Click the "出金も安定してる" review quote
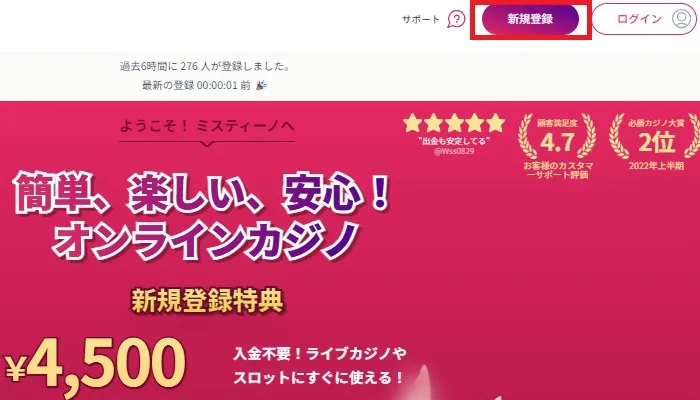This screenshot has width=700, height=400. (454, 141)
